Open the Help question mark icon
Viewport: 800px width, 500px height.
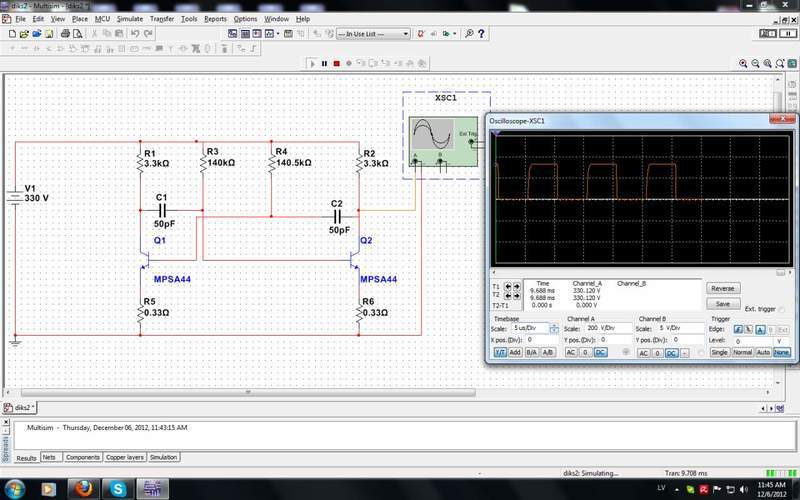pyautogui.click(x=483, y=33)
